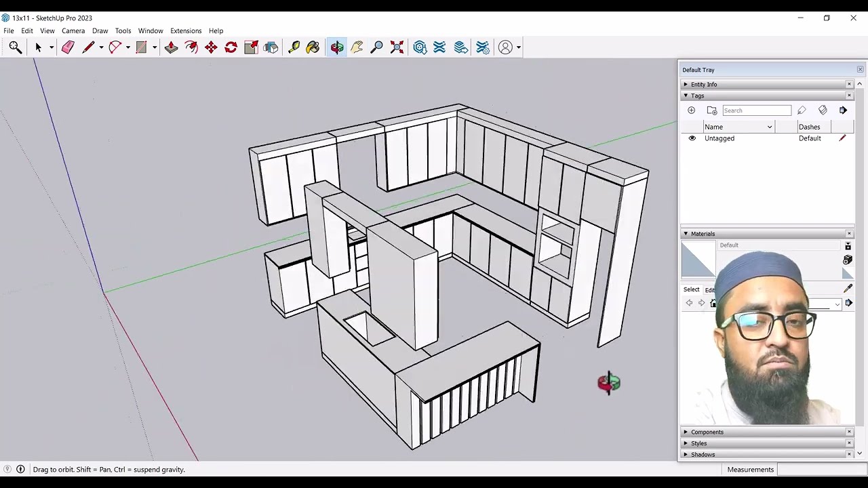Viewport: 868px width, 488px height.
Task: Choose the Arc tool
Action: [x=115, y=47]
